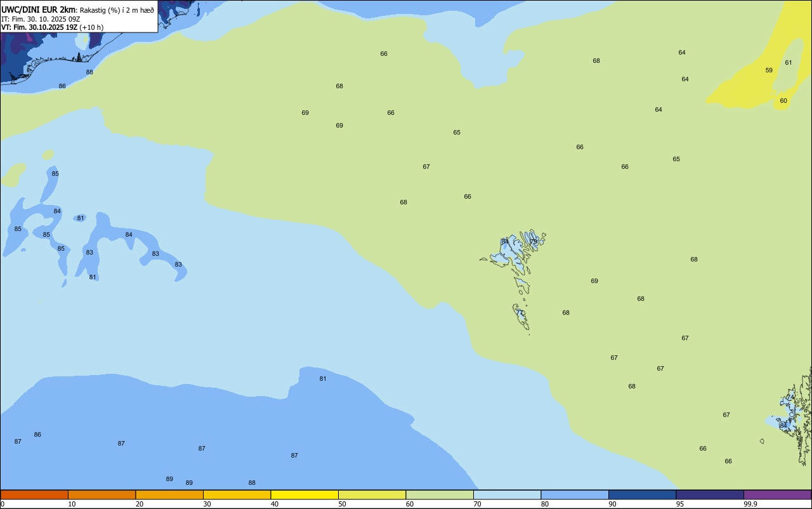Screen dimensions: 812x509
Task: Click the value 79 on the Faroe Islands
Action: pyautogui.click(x=534, y=241)
